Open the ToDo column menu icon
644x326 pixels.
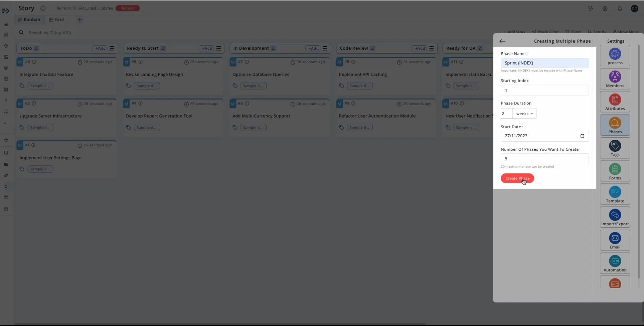click(112, 48)
